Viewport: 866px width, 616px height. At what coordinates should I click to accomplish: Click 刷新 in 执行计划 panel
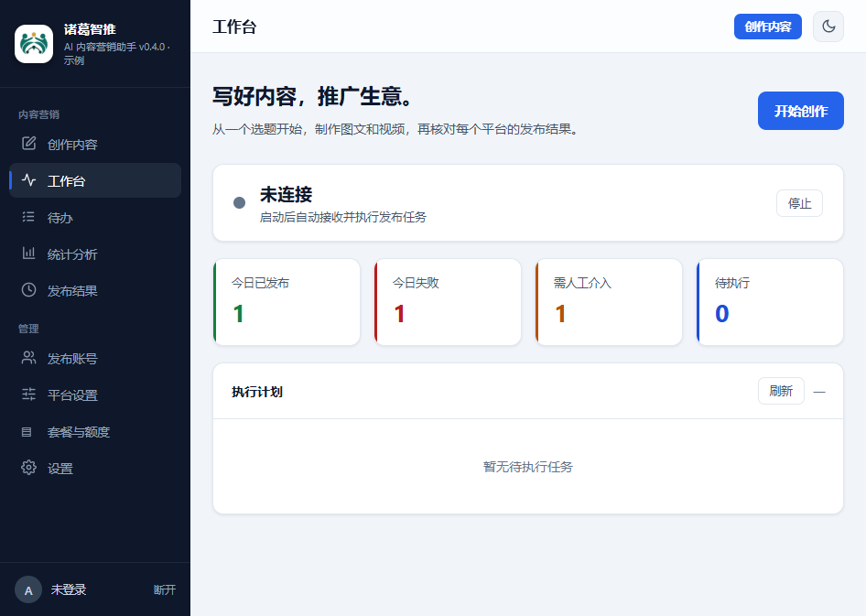[781, 391]
